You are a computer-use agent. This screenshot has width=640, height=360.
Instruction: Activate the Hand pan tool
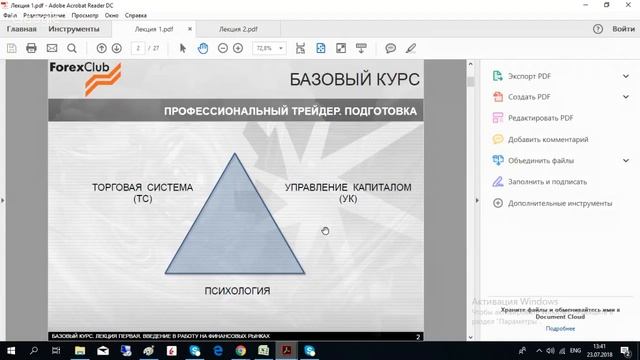click(203, 48)
